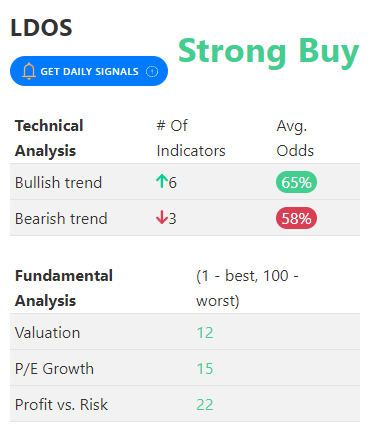This screenshot has height=431, width=371.
Task: Select the P/E Growth row label
Action: coord(54,369)
